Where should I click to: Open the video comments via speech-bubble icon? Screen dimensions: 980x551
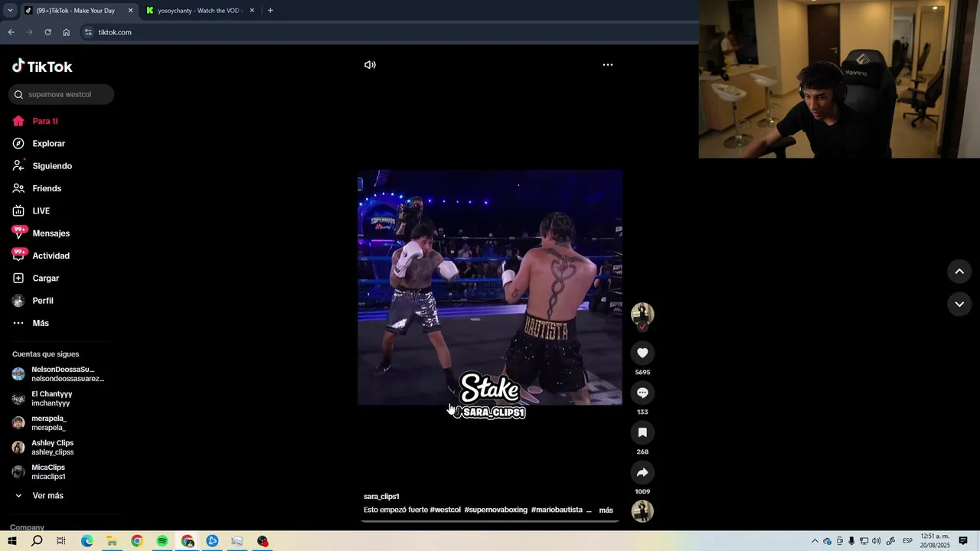(x=642, y=393)
